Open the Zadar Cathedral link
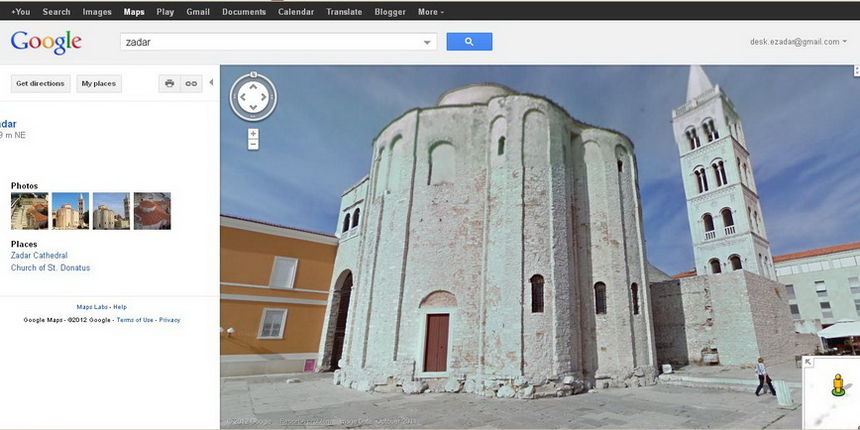860x430 pixels. [x=39, y=256]
